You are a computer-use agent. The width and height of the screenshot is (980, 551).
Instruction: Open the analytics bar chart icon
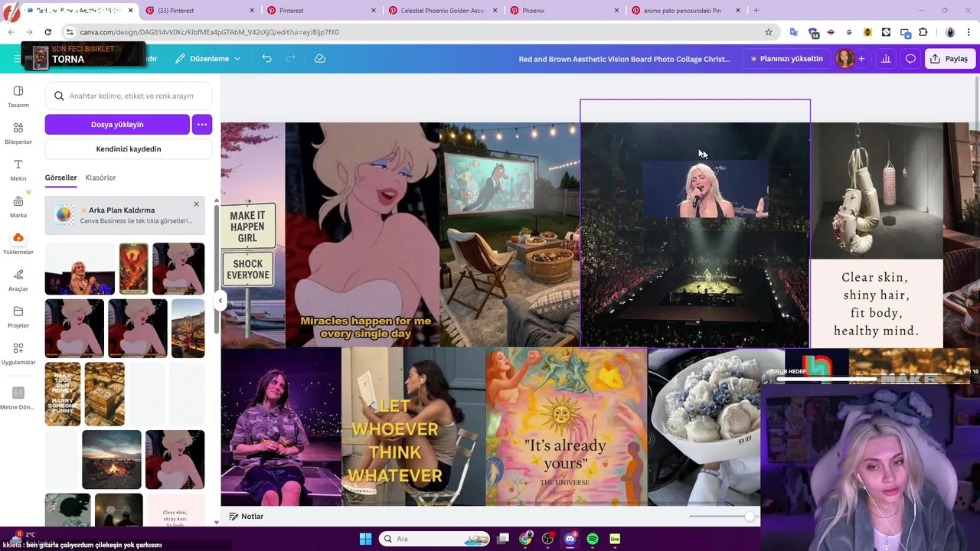click(x=886, y=59)
